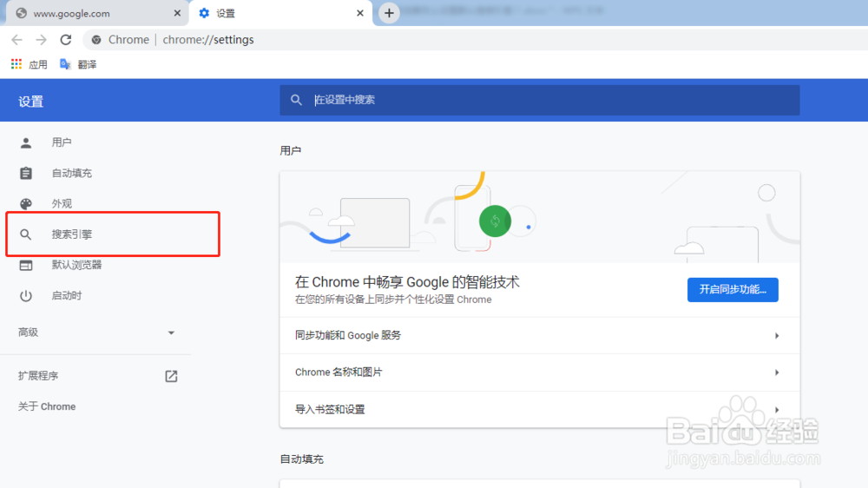Image resolution: width=868 pixels, height=488 pixels.
Task: Click the browser window icon beside 默认浏览器
Action: (x=25, y=266)
